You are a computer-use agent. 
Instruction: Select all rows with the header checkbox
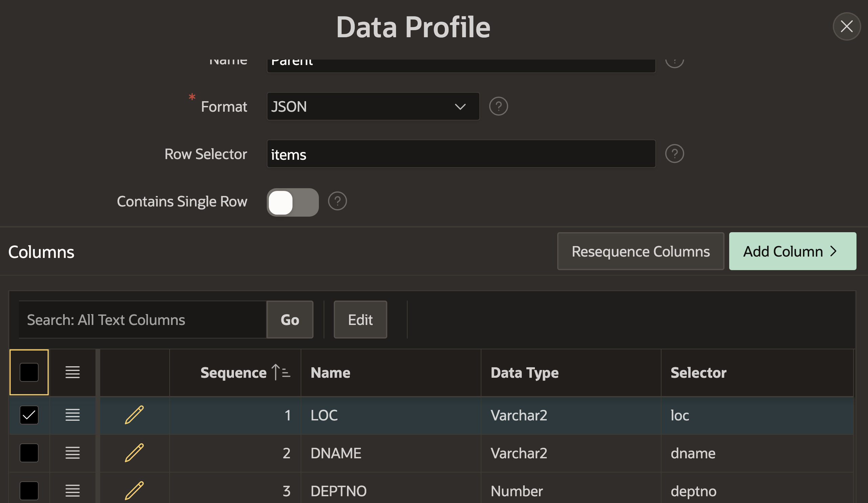(x=29, y=372)
